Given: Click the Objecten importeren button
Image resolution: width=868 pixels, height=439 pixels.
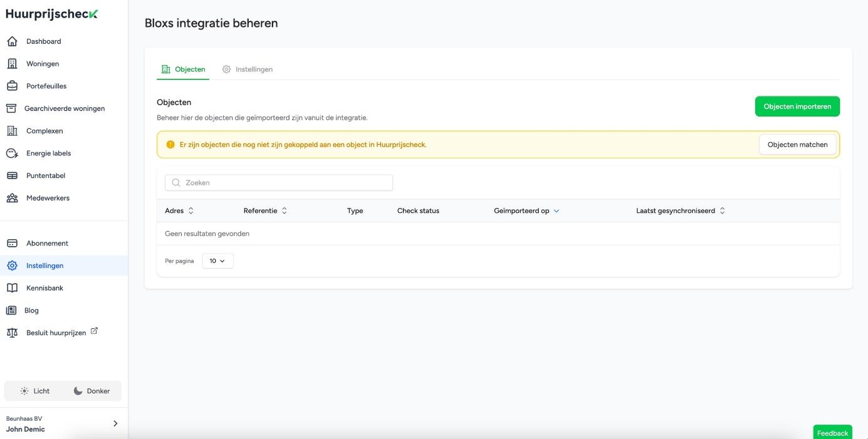Looking at the screenshot, I should (x=797, y=106).
